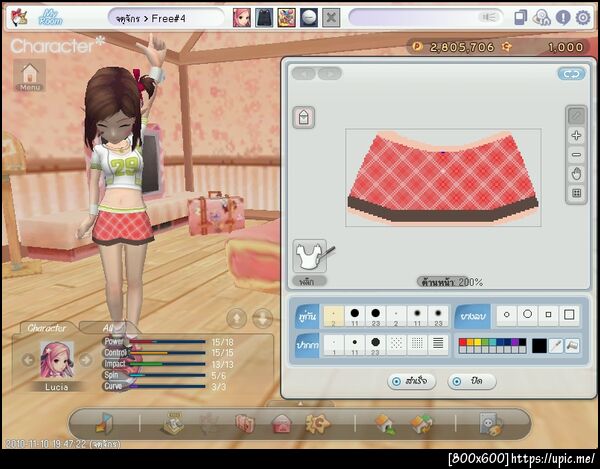Screen dimensions: 600x469
Task: Select the size 1 pen tip
Action: pos(334,345)
